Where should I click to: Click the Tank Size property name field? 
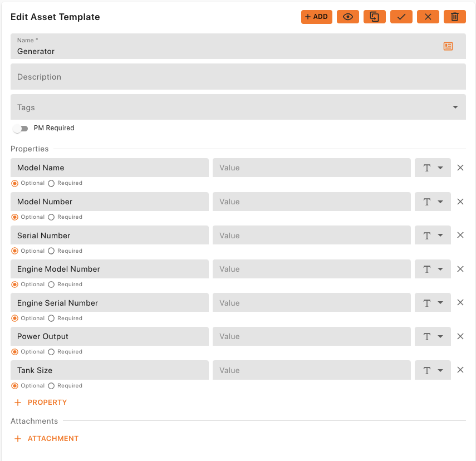tap(110, 370)
